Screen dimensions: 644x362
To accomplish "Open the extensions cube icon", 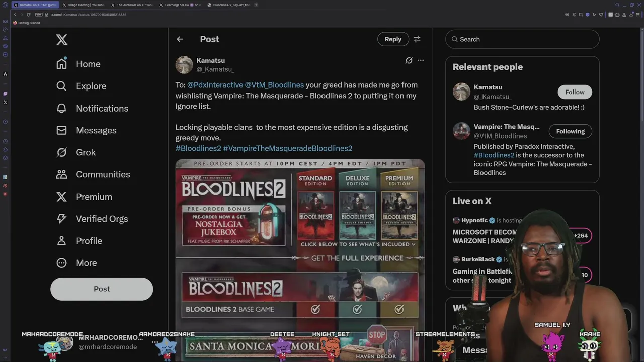I will 617,15.
